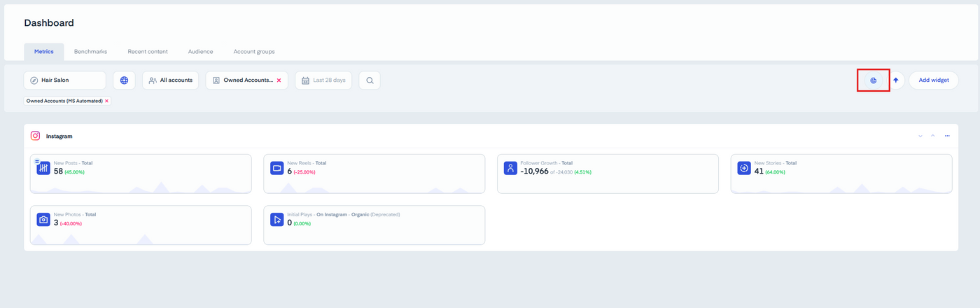
Task: Open the Hair Salon project selector
Action: 65,80
